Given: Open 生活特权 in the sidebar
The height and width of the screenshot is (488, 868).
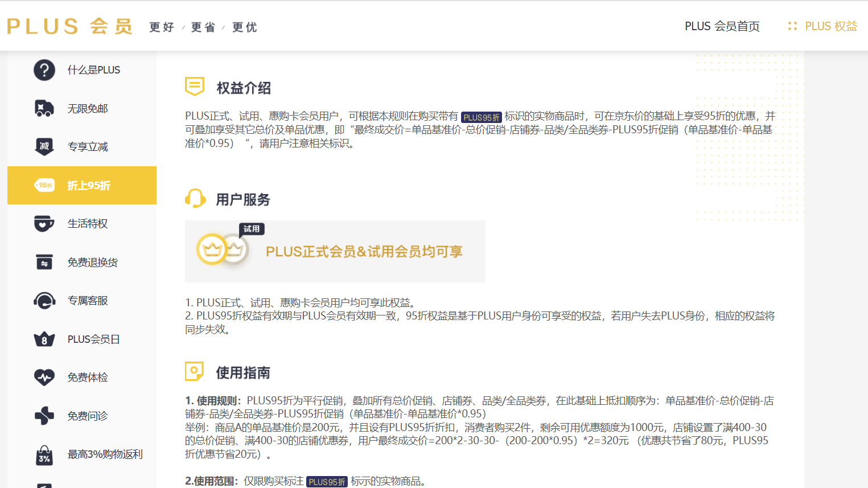Looking at the screenshot, I should click(82, 224).
